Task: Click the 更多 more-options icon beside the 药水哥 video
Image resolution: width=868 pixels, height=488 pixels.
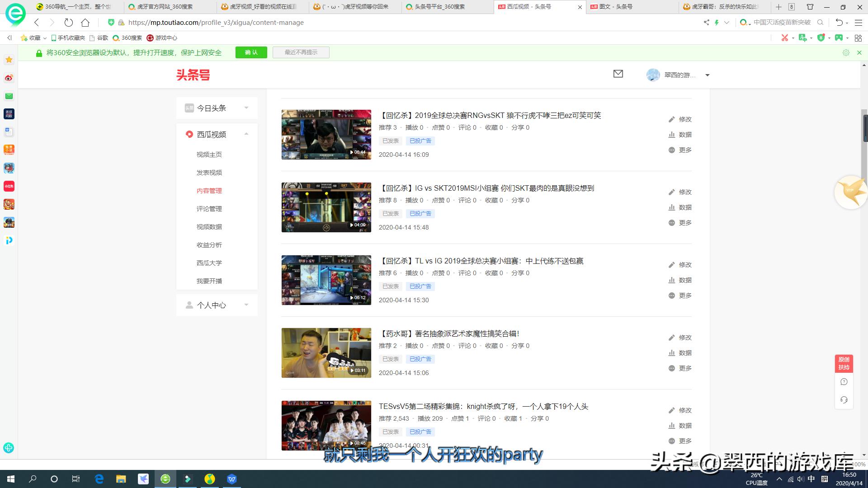Action: (x=672, y=368)
